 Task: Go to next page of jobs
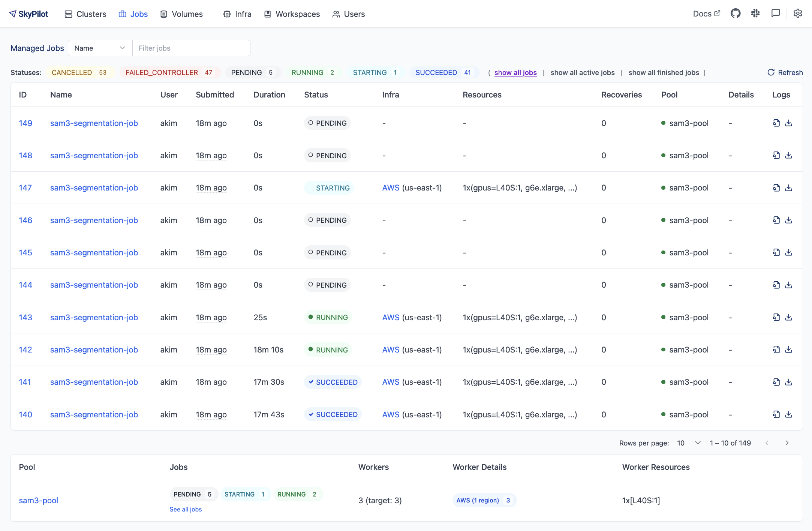coord(787,443)
